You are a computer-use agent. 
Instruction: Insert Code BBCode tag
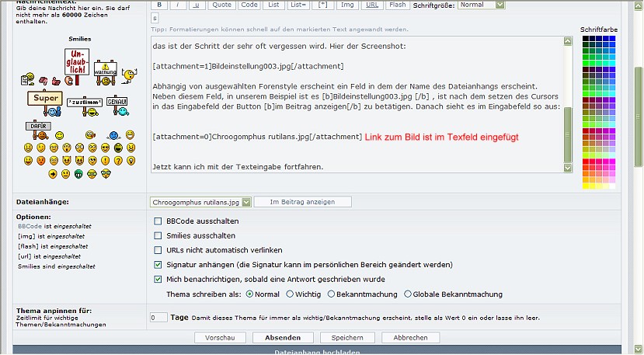(x=249, y=5)
